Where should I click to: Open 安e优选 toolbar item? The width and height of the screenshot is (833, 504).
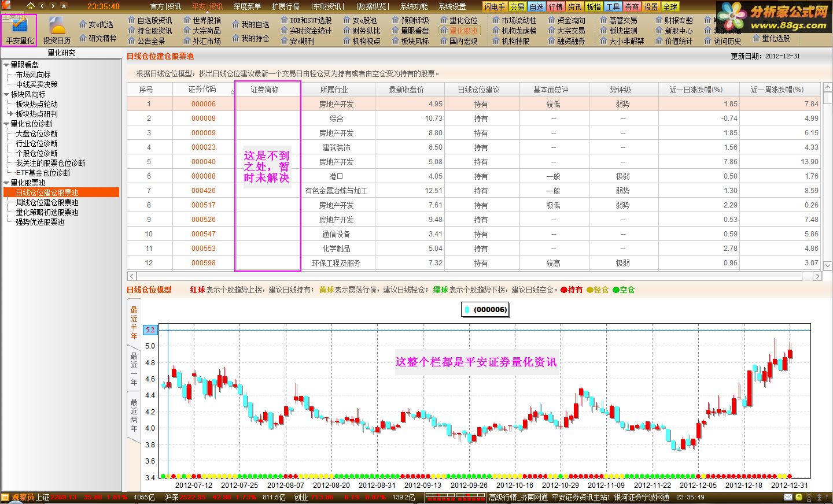tap(96, 24)
